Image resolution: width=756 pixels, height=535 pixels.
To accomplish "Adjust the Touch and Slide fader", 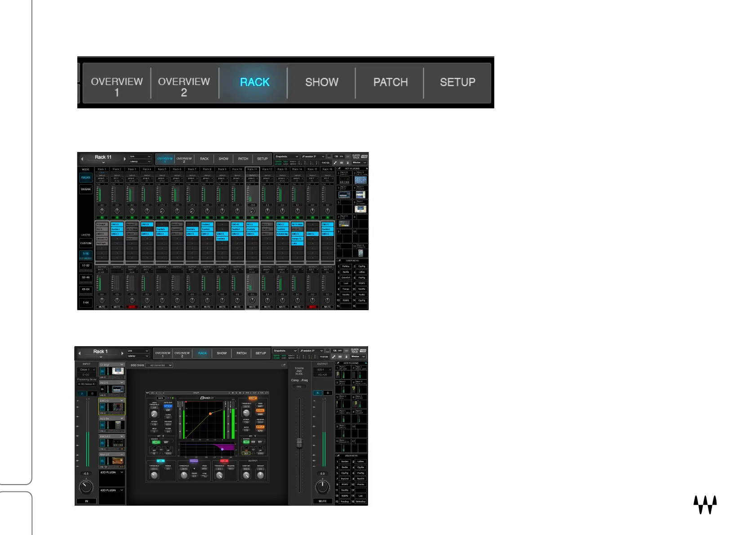I will pyautogui.click(x=299, y=443).
